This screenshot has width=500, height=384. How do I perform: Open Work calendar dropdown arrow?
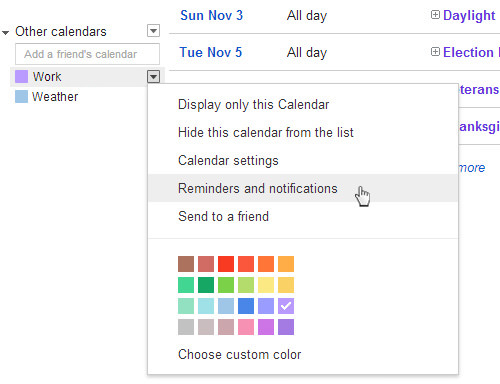click(153, 77)
